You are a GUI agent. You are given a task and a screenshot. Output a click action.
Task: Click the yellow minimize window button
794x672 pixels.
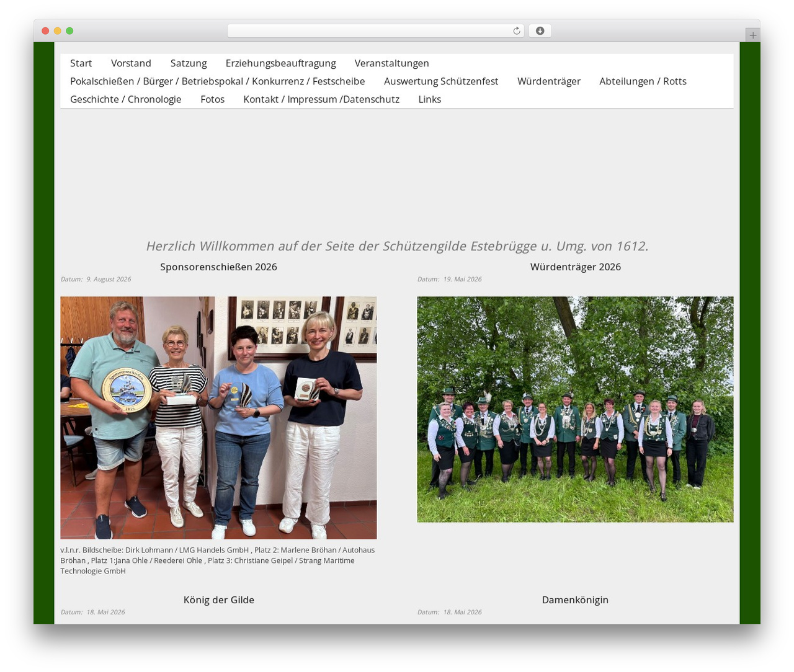click(x=58, y=31)
